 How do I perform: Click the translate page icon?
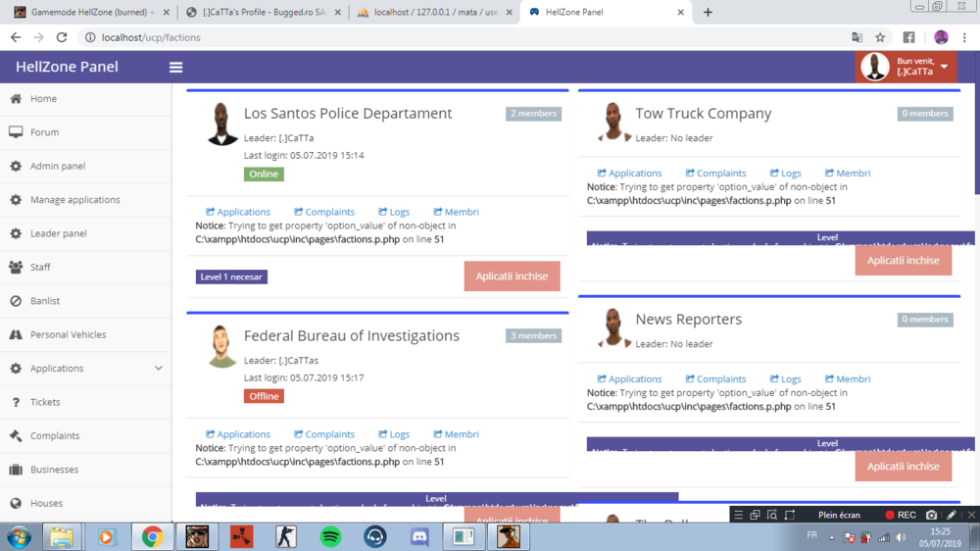tap(857, 37)
